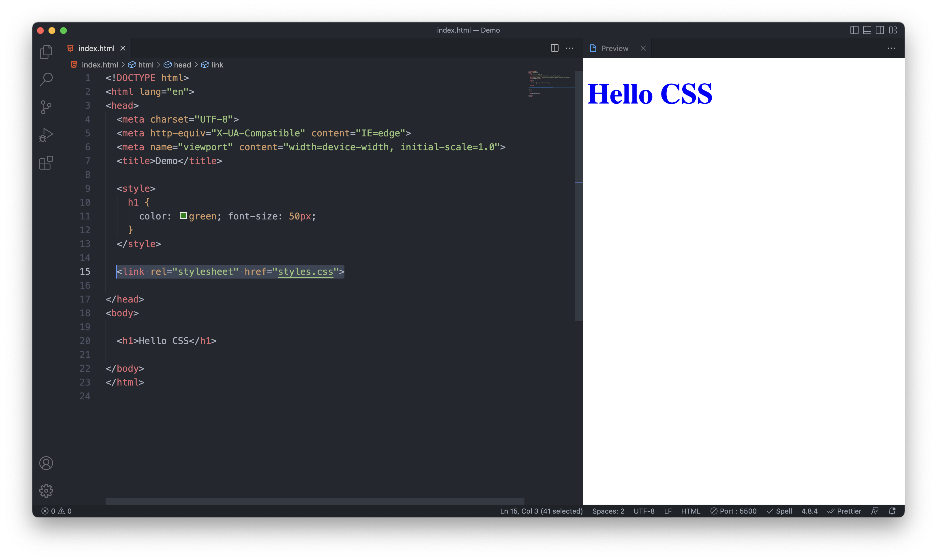The height and width of the screenshot is (560, 937).
Task: Open the Accounts menu
Action: [x=46, y=463]
